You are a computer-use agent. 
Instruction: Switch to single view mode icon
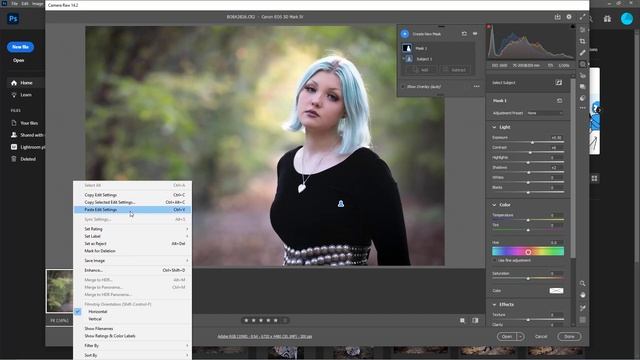click(462, 321)
